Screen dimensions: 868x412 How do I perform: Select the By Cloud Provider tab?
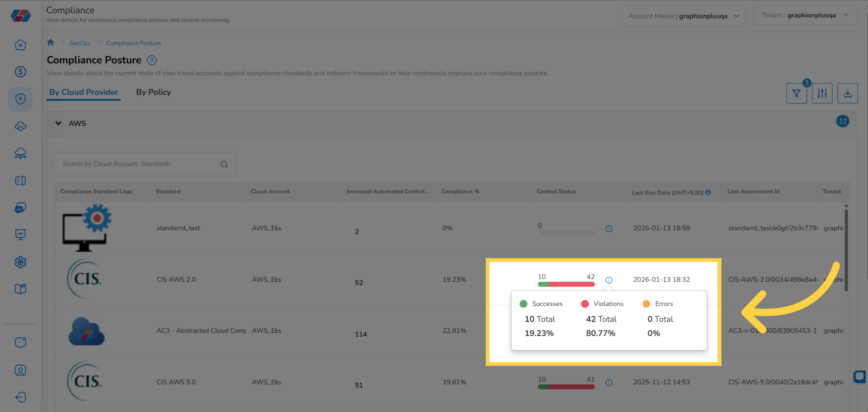click(x=83, y=92)
